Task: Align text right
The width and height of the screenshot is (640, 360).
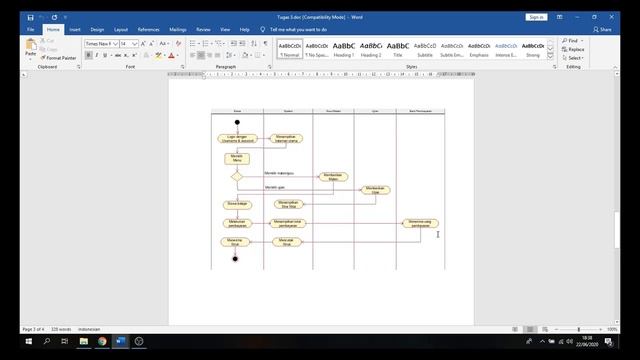Action: [209, 55]
